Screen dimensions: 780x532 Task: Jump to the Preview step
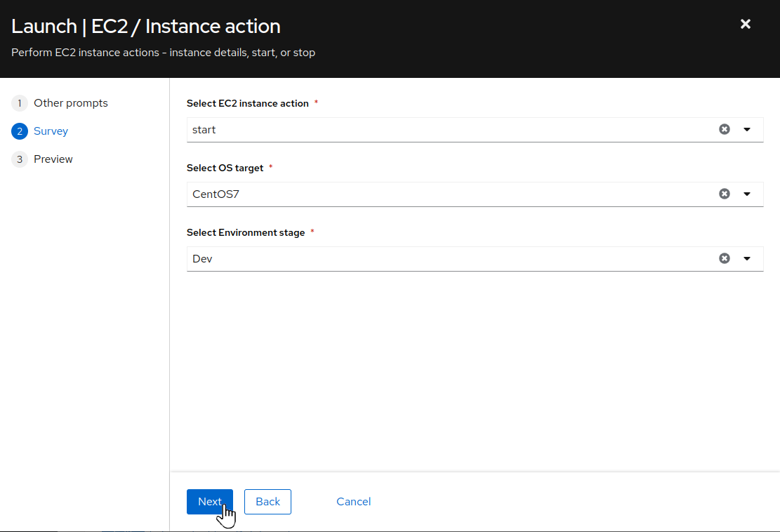[53, 159]
